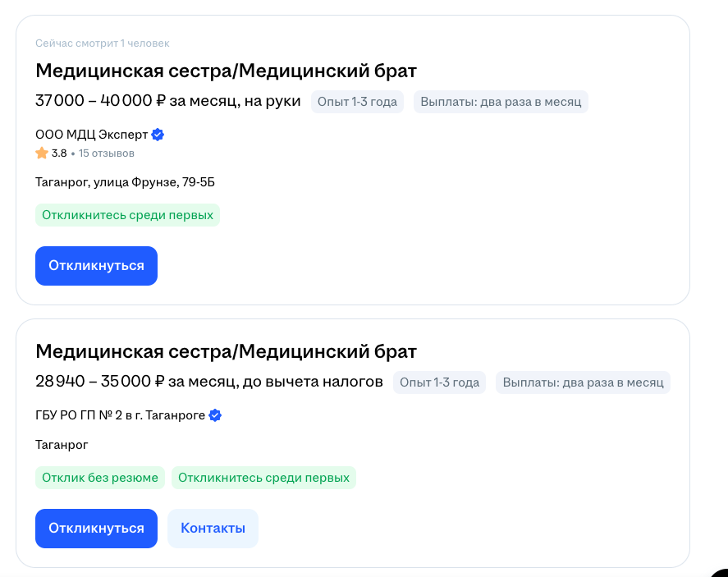Click "Опыт 1-3 года" tag in 37 000 ₽ vacancy

tap(357, 102)
